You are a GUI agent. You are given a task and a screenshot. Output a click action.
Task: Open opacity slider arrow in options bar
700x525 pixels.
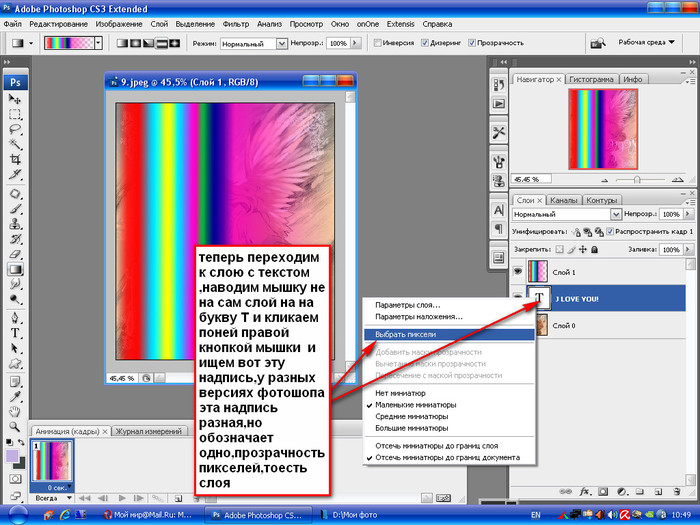(x=355, y=43)
